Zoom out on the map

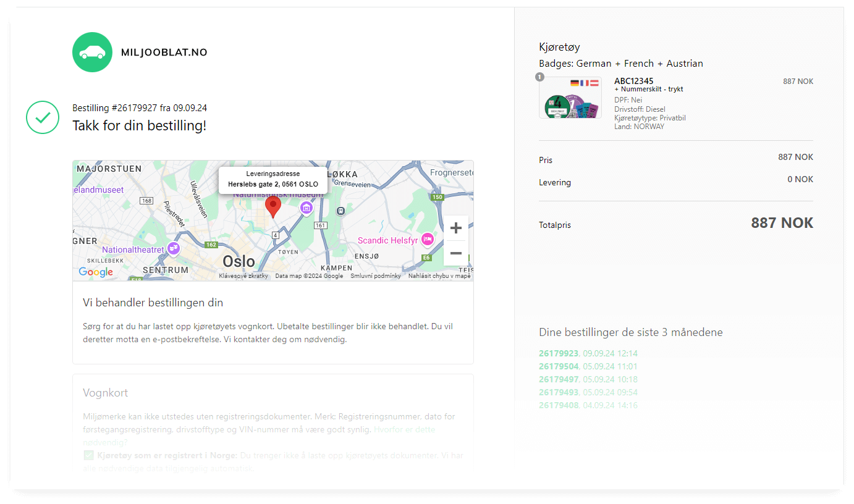pyautogui.click(x=455, y=253)
